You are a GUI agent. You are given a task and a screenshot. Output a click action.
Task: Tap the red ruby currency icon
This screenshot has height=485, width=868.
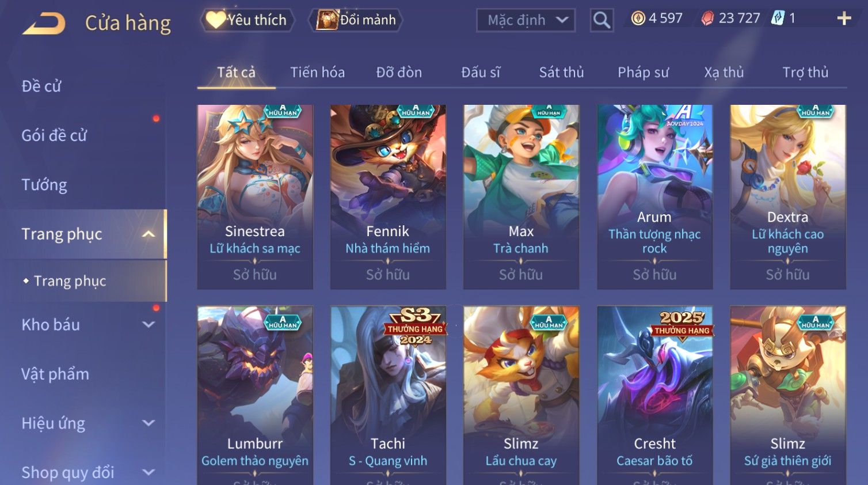tap(707, 18)
